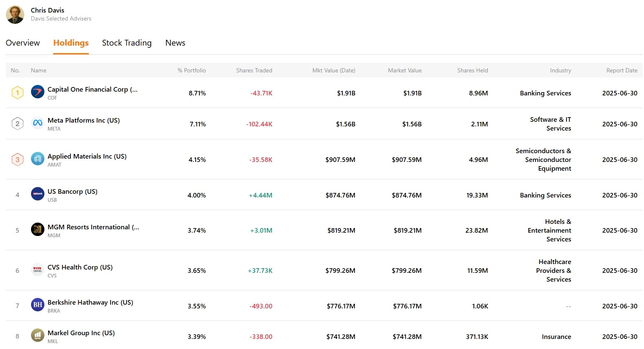Screen dimensions: 644x349
Task: Open Capital One Financial Corp holding
Action: coord(93,89)
